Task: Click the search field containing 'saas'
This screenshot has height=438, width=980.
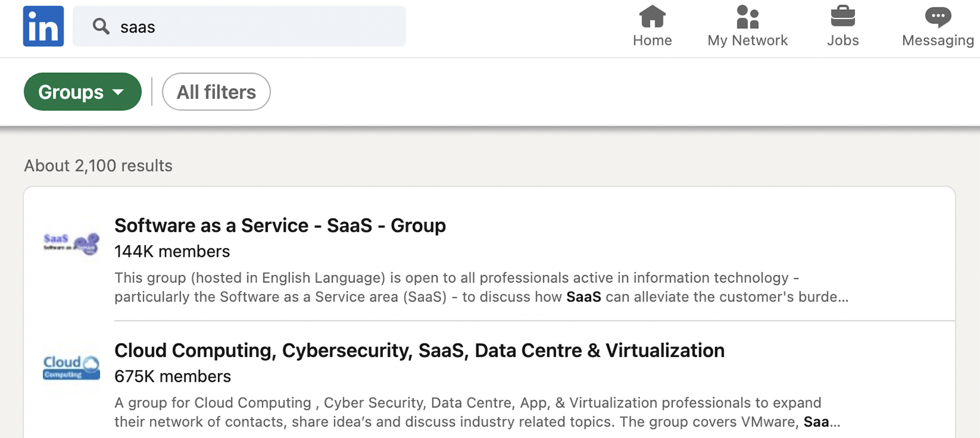Action: tap(239, 26)
